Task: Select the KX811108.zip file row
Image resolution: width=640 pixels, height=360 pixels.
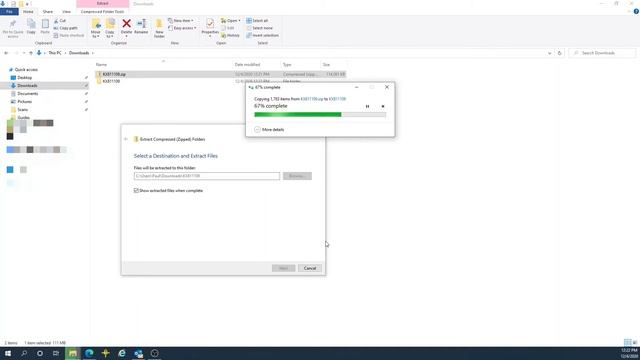Action: point(220,74)
